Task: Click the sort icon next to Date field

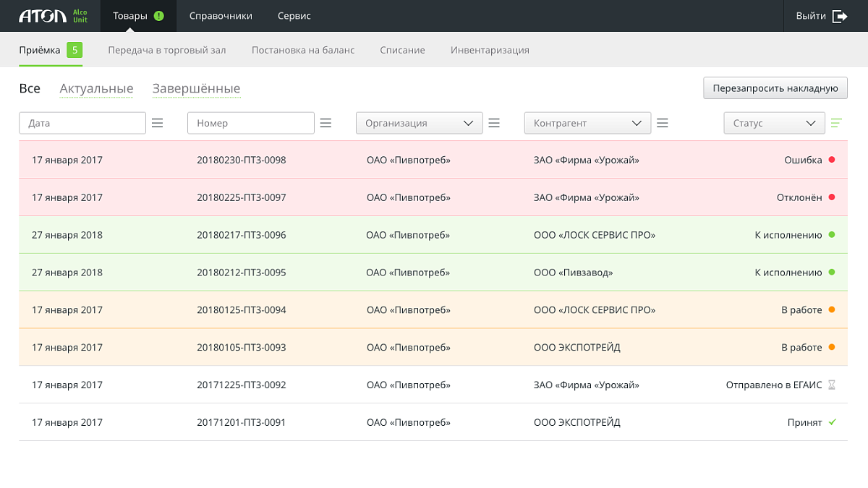Action: [x=158, y=124]
